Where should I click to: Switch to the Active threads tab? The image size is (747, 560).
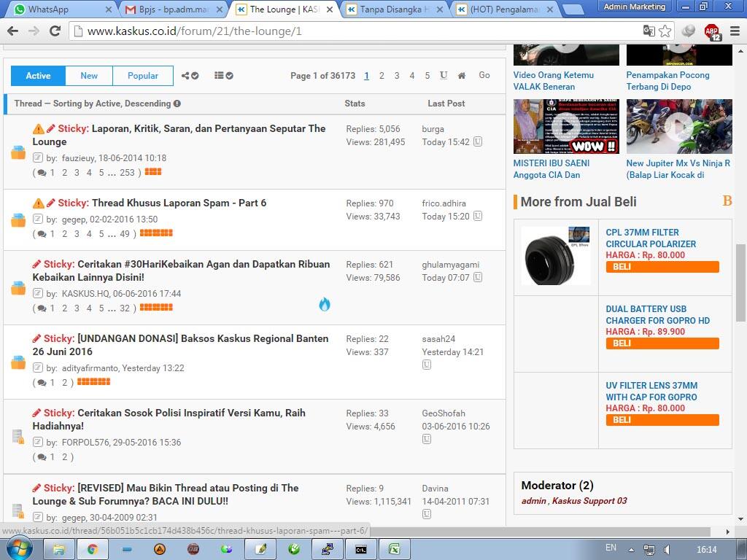(x=38, y=76)
